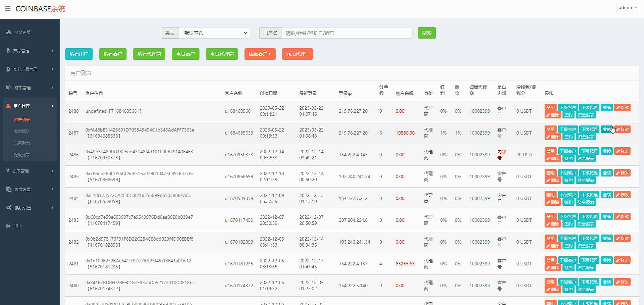Open the admin user dropdown
This screenshot has width=644, height=305.
coord(627,7)
